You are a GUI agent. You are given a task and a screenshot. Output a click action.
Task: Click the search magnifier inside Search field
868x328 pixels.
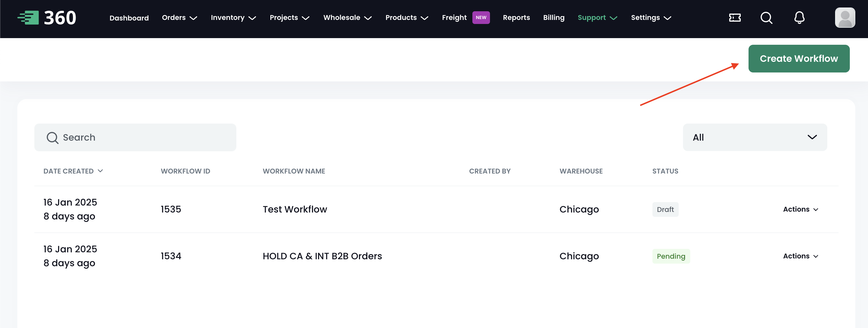[x=52, y=137]
